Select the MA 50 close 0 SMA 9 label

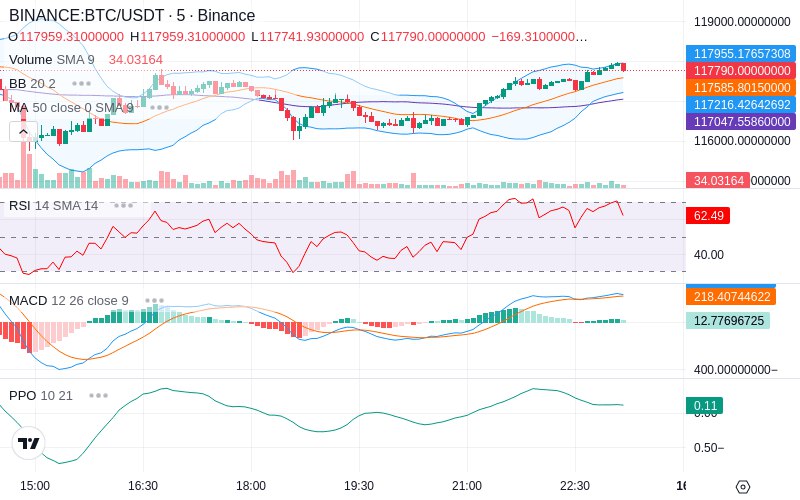[x=71, y=108]
